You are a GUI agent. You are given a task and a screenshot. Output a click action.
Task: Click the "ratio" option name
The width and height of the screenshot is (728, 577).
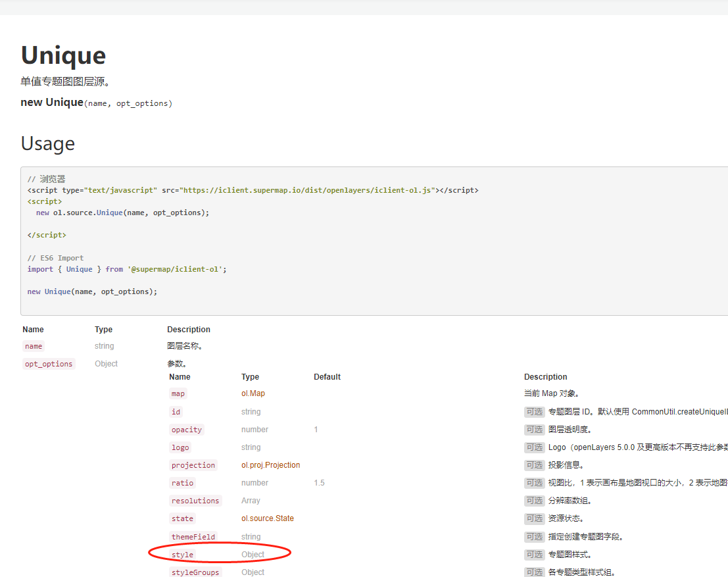[182, 483]
